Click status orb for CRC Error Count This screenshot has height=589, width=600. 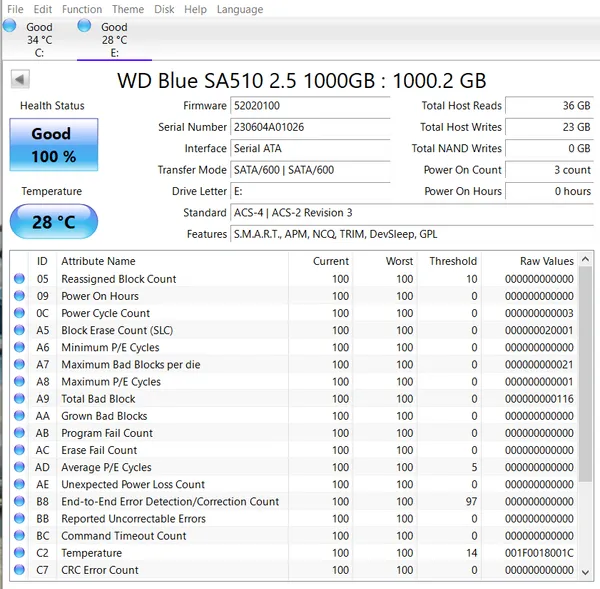(x=19, y=570)
